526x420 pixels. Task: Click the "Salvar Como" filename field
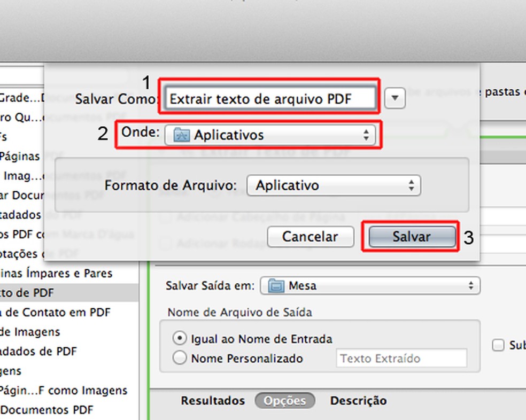pos(268,99)
